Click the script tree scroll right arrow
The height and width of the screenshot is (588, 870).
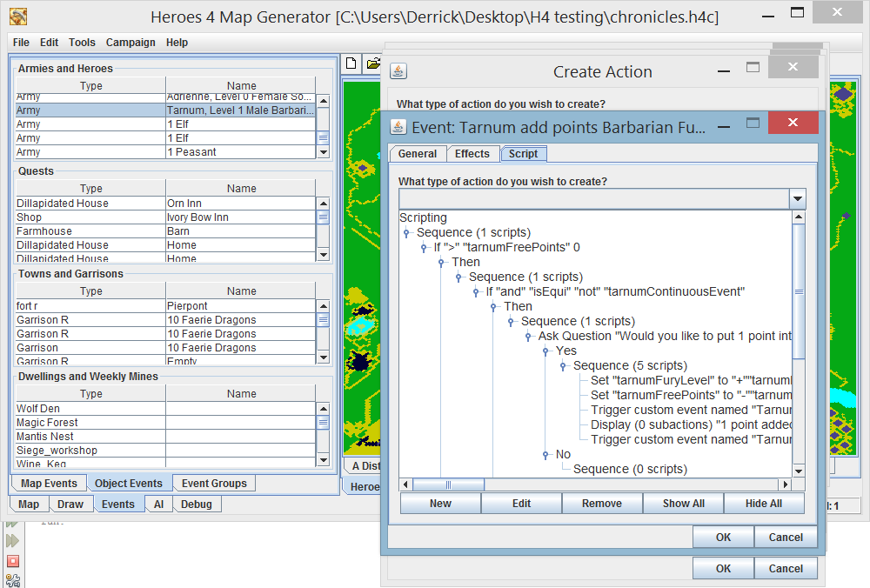pyautogui.click(x=785, y=484)
